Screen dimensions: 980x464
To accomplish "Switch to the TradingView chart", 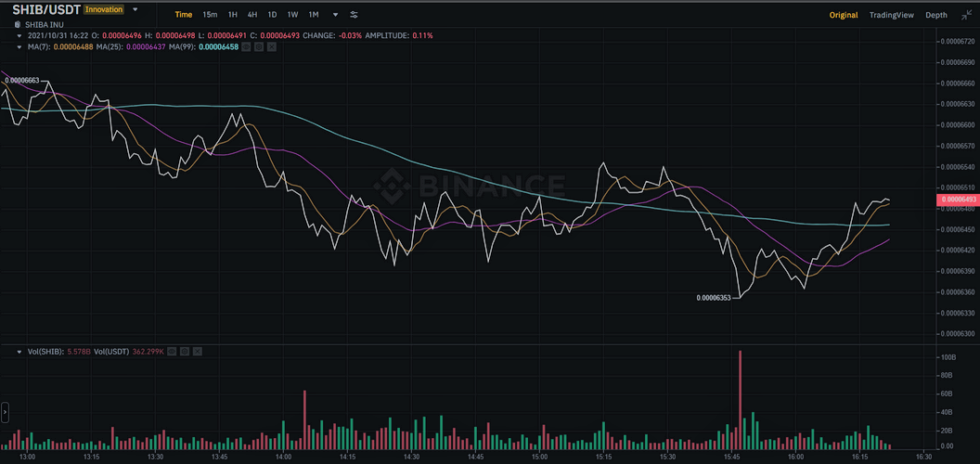I will tap(891, 15).
